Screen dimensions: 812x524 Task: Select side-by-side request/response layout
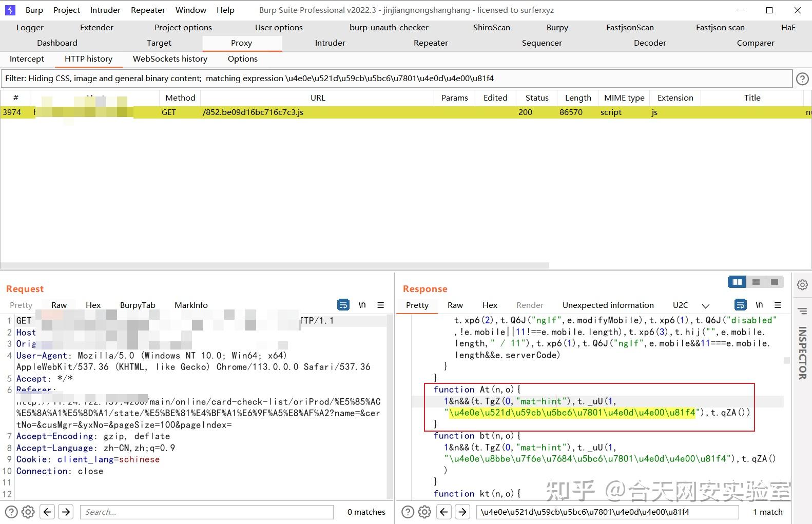[737, 282]
